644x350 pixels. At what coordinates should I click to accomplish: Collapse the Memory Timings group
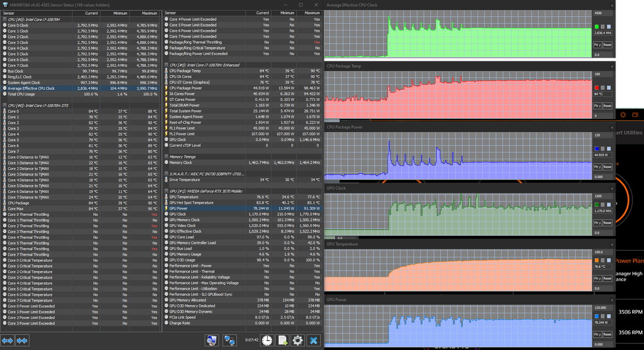[x=166, y=157]
